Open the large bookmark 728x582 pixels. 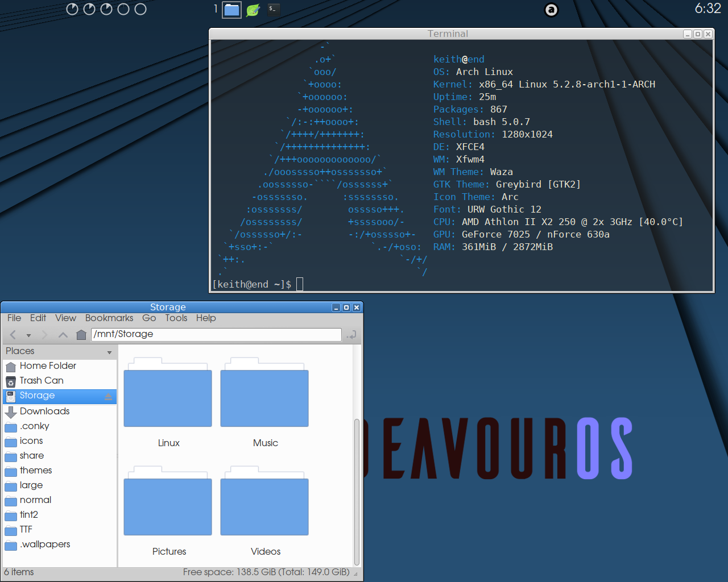click(x=60, y=485)
